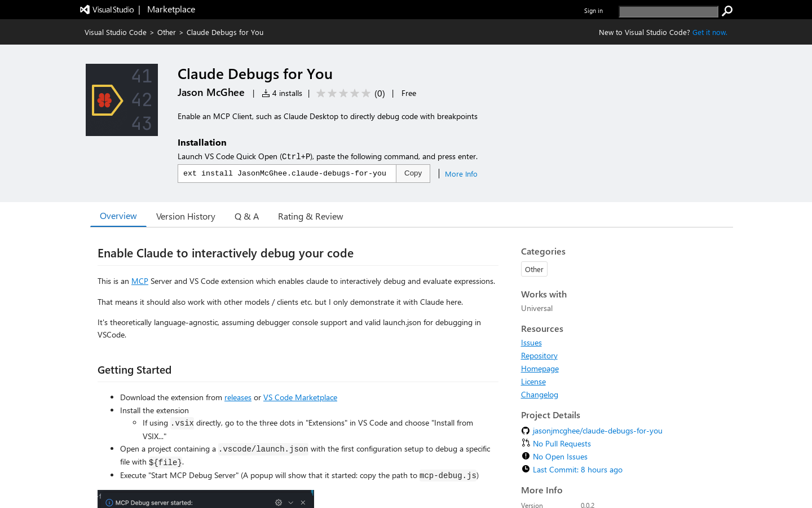The width and height of the screenshot is (812, 508).
Task: Open publisher Jason McGhee
Action: click(x=211, y=93)
